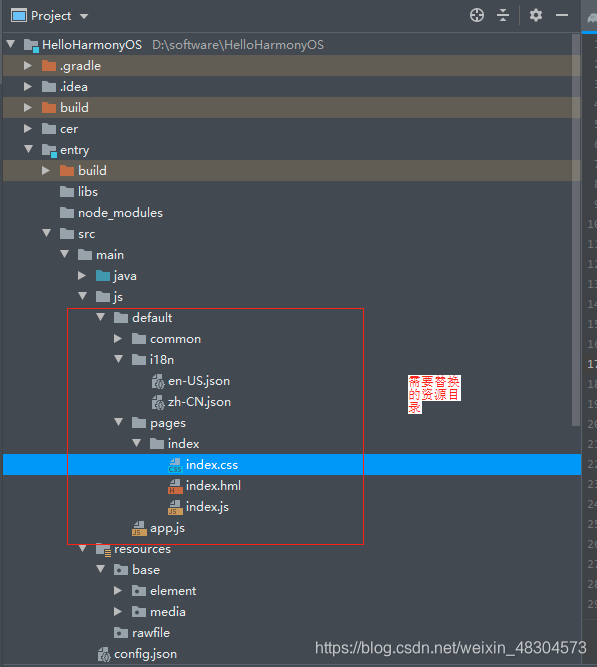Viewport: 597px width, 667px height.
Task: Click the app.js file icon
Action: (139, 528)
